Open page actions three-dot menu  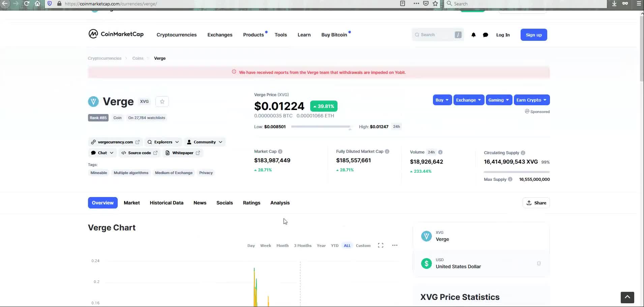click(416, 4)
